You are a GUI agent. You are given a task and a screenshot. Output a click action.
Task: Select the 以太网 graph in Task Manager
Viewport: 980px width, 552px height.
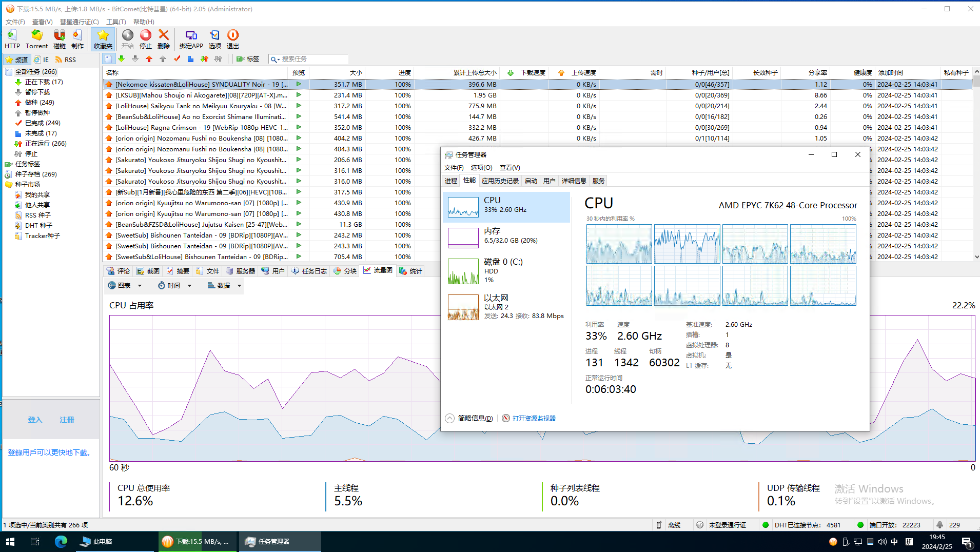(x=506, y=307)
